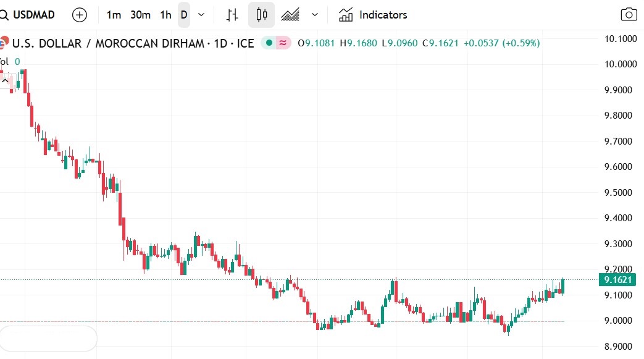Switch to the 30m timeframe

(x=140, y=15)
